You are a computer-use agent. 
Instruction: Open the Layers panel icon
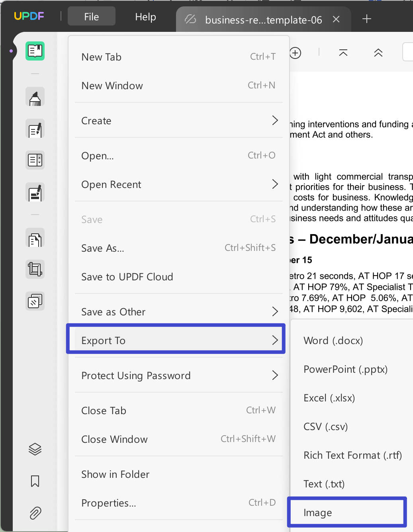pos(35,449)
